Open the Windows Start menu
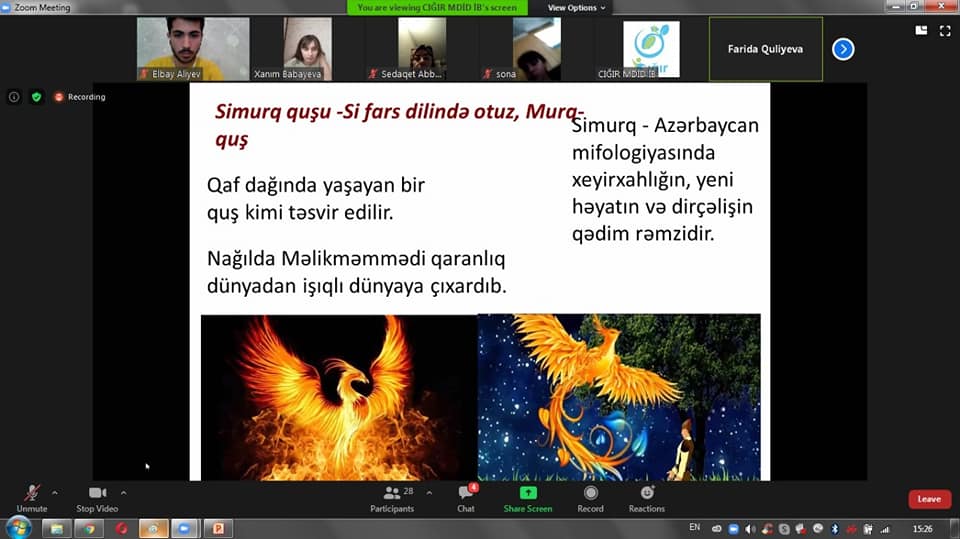This screenshot has width=960, height=539. click(18, 528)
